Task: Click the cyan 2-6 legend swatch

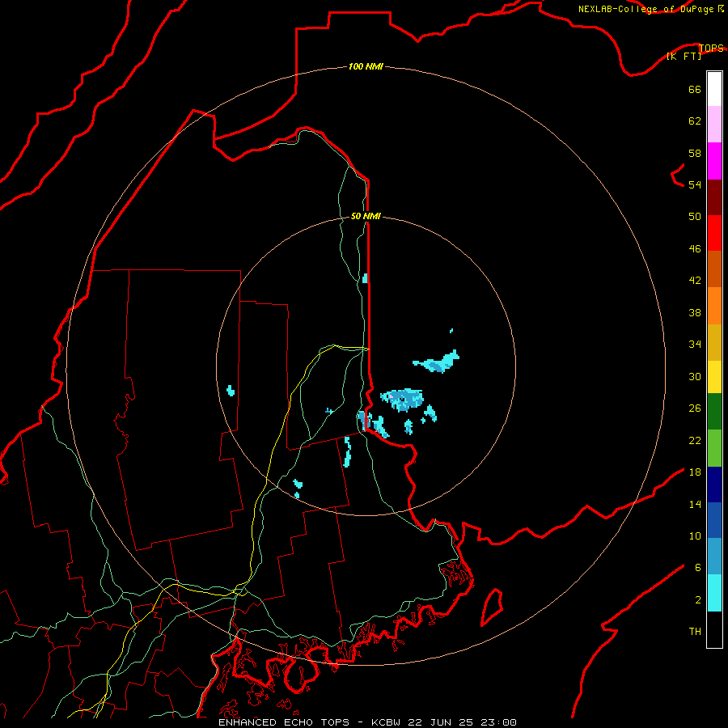Action: click(714, 593)
